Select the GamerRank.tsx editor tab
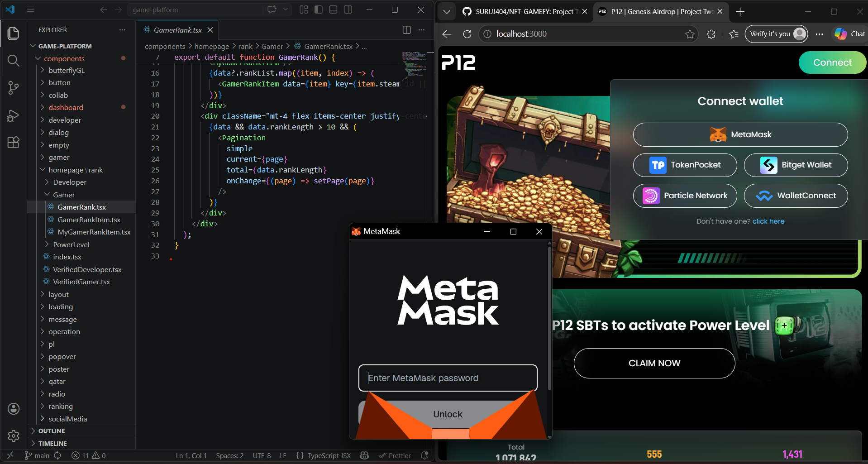 click(x=177, y=30)
